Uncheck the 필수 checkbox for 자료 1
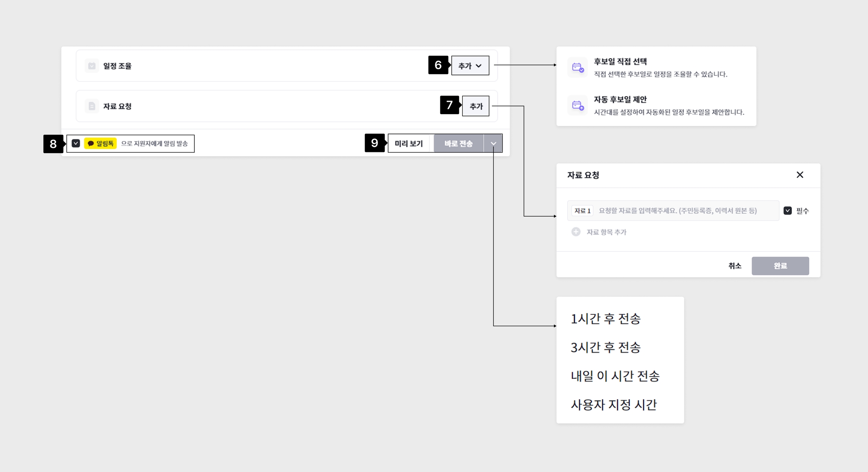 (x=787, y=211)
